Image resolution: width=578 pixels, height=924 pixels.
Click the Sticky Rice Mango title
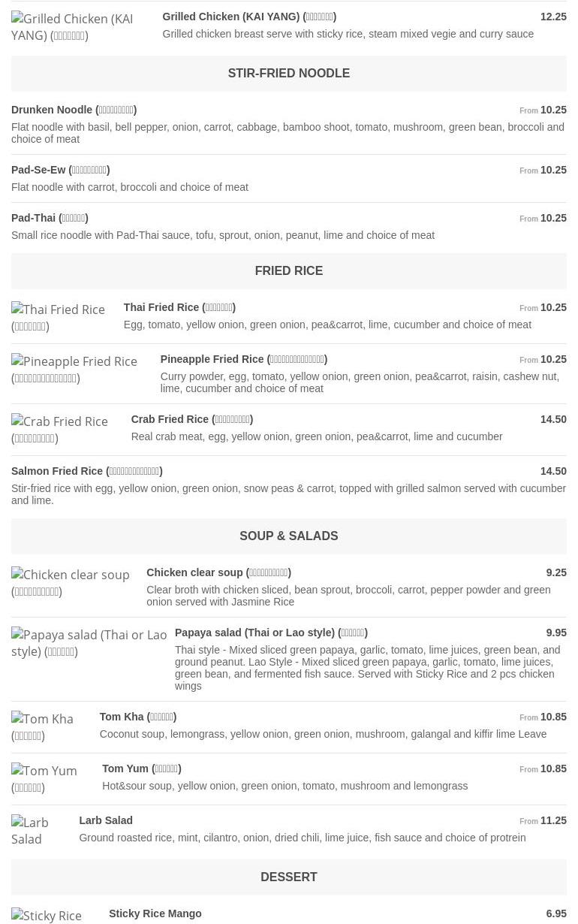tap(155, 913)
